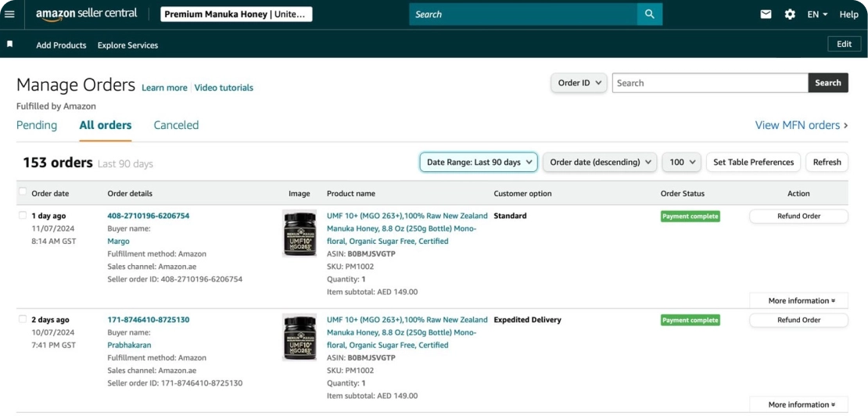Click the Order Status column header
Image resolution: width=868 pixels, height=416 pixels.
[683, 194]
